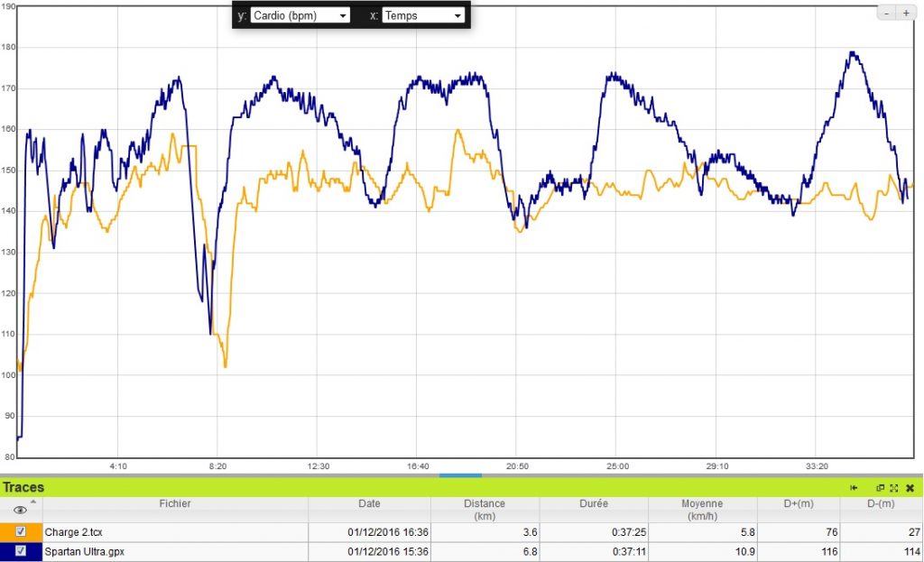
Task: Click the sort arrow beside the eye header
Action: tap(33, 502)
